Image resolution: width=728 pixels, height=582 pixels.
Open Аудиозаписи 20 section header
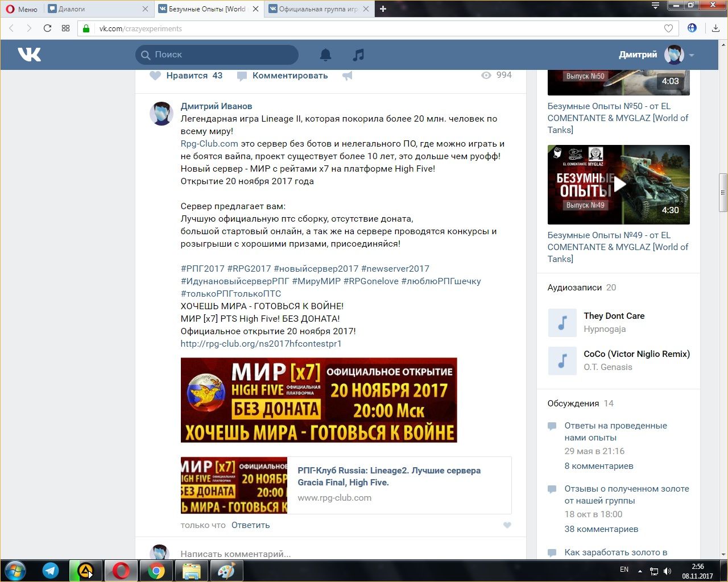click(x=581, y=288)
